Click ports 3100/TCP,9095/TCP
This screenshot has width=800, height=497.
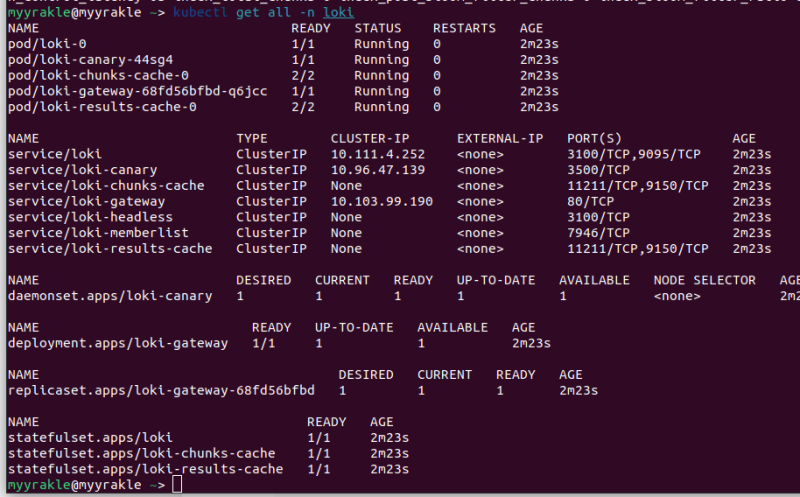(634, 154)
